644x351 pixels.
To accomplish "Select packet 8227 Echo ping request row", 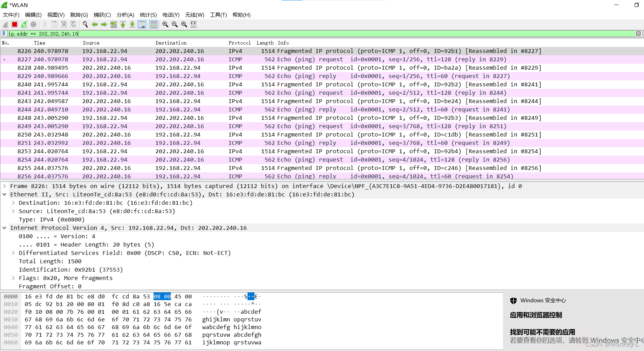I will pyautogui.click(x=322, y=60).
